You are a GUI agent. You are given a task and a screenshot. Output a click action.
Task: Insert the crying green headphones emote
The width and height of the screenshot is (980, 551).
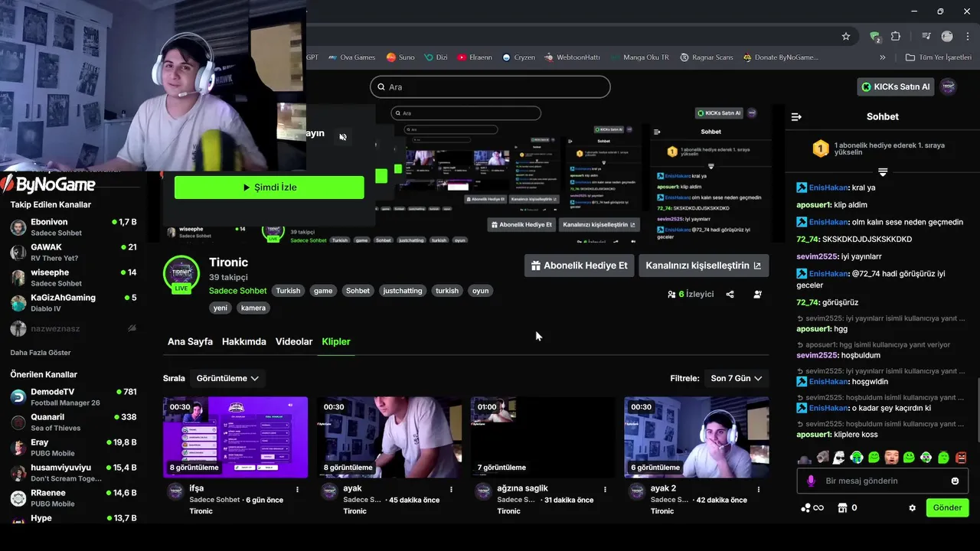click(x=857, y=458)
